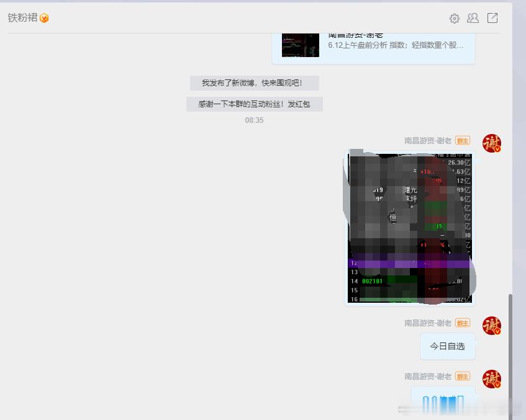Screen dimensions: 526x420
Task: Click the chat scrollbar thumb
Action: point(510,355)
